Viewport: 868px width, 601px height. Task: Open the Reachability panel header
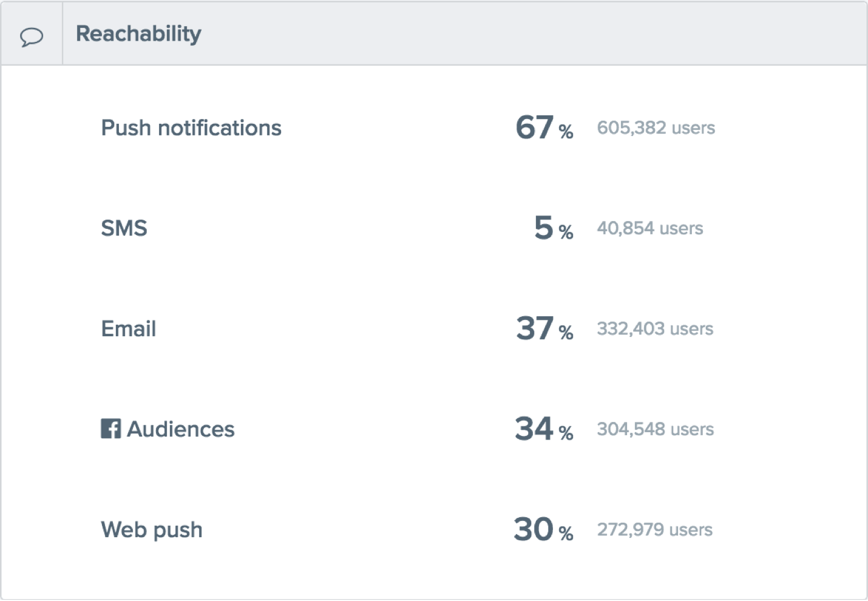(138, 34)
